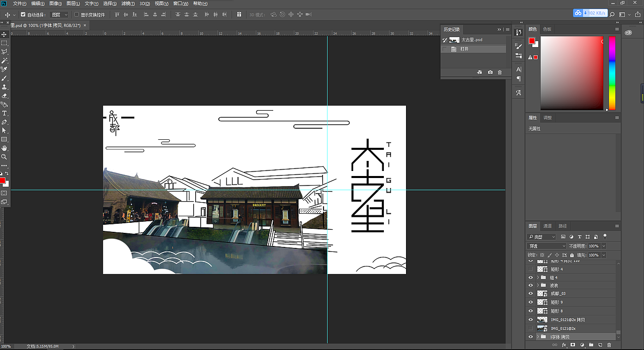Open the auto-select 图层 dropdown
The width and height of the screenshot is (644, 350).
59,15
